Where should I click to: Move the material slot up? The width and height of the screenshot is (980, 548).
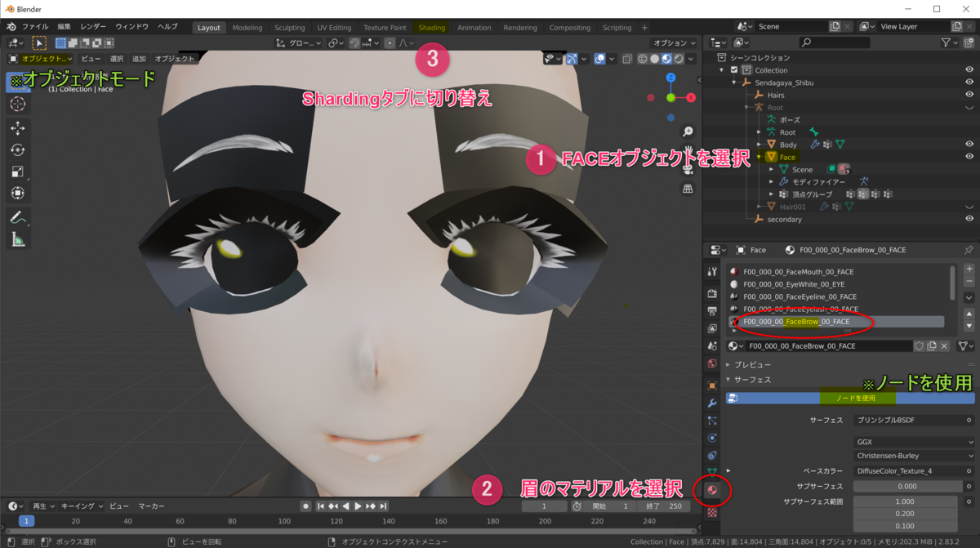tap(969, 315)
